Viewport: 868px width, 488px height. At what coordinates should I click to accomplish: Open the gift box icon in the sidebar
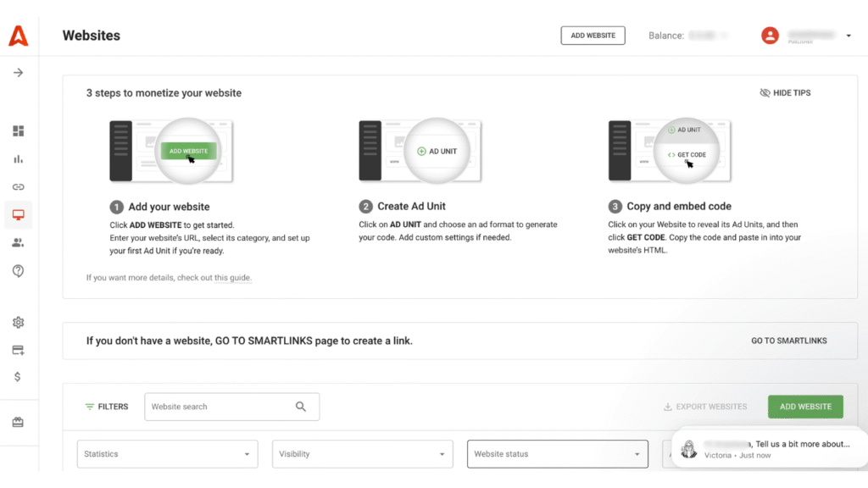click(x=19, y=422)
